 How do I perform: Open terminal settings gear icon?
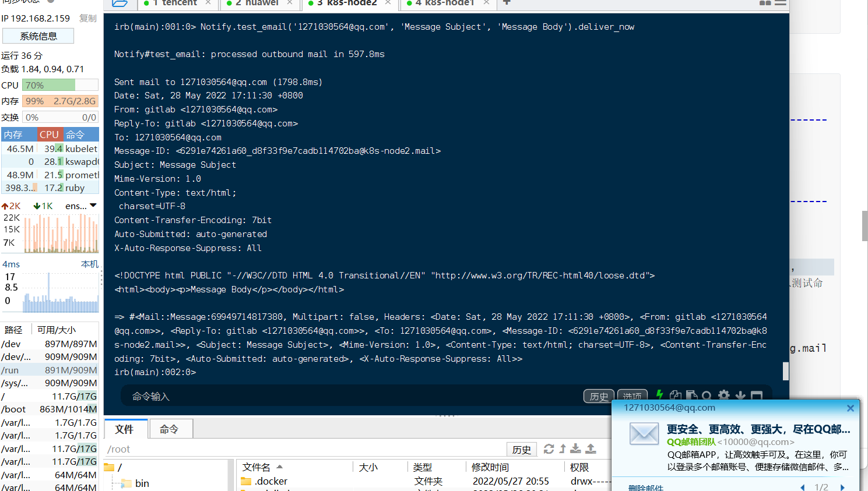click(723, 395)
